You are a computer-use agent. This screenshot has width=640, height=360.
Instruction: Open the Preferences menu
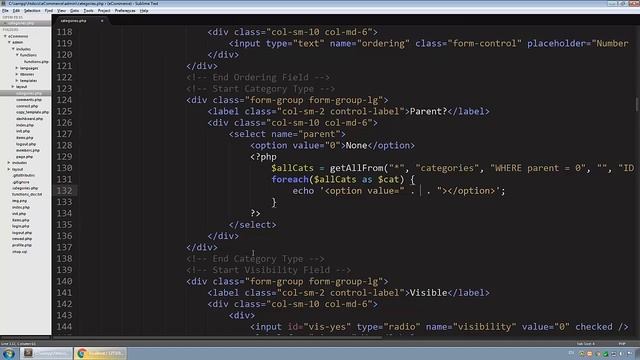[125, 11]
